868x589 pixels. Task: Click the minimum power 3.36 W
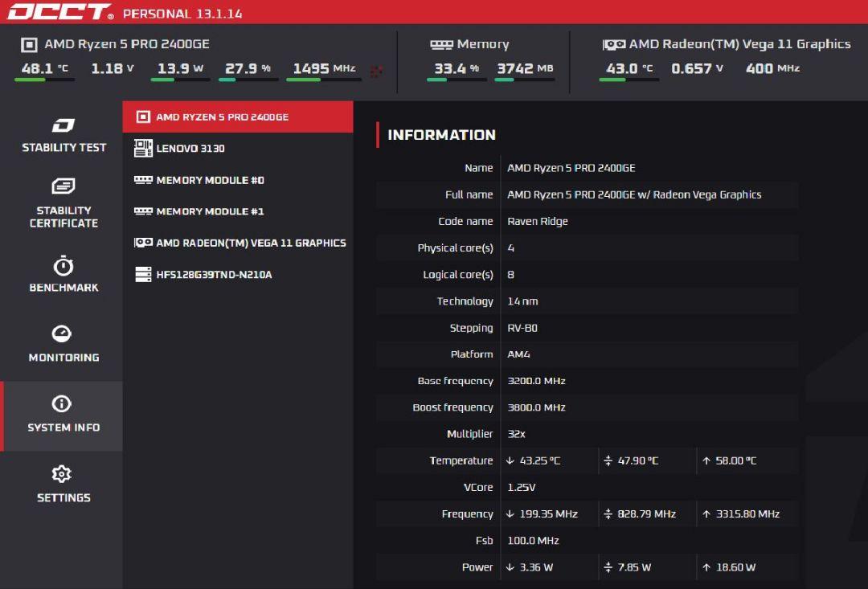(x=536, y=567)
